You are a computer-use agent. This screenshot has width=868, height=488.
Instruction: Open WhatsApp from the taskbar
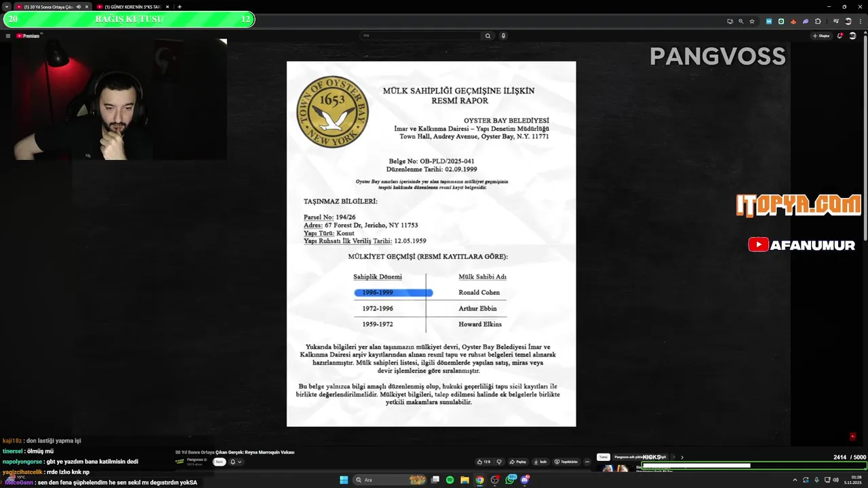coord(510,480)
